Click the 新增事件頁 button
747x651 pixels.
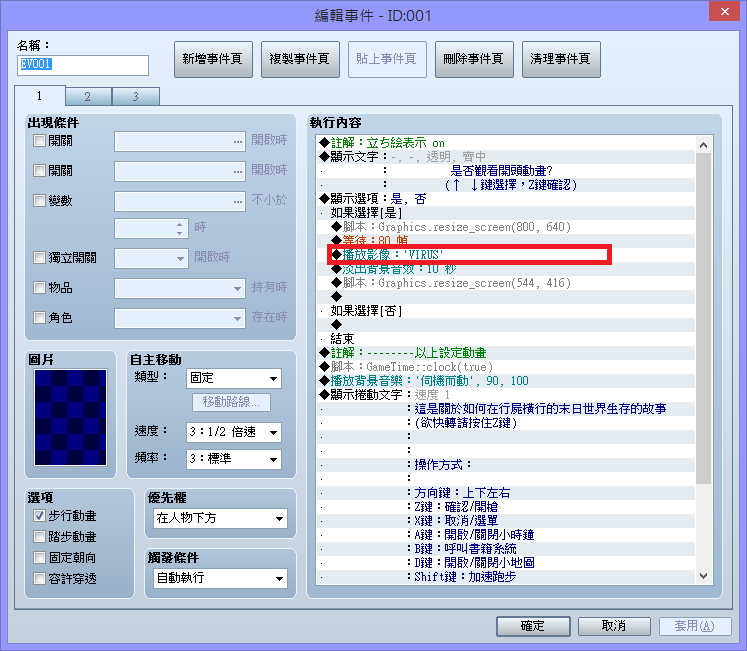point(213,59)
